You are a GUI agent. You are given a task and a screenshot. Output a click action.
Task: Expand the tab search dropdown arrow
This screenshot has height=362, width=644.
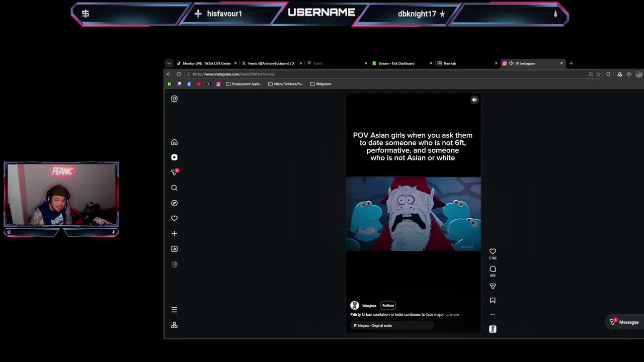click(169, 63)
